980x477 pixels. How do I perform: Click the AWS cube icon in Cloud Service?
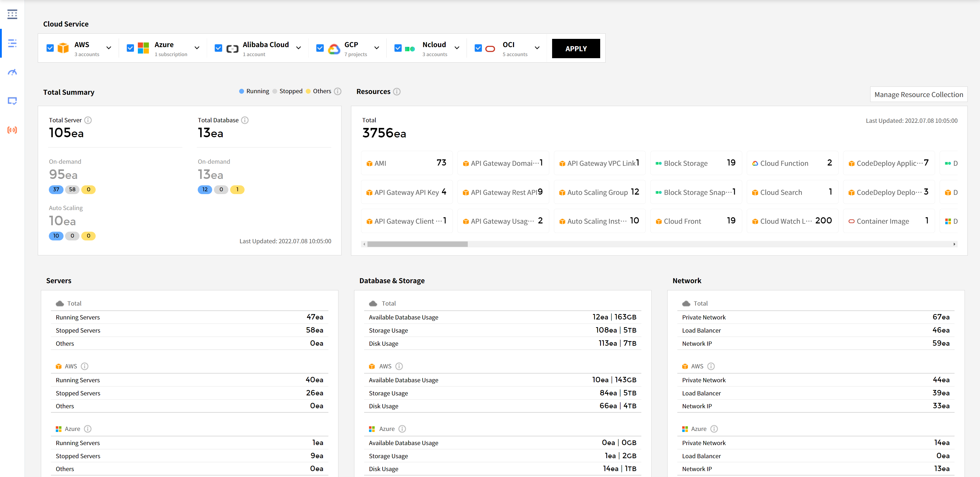click(63, 48)
